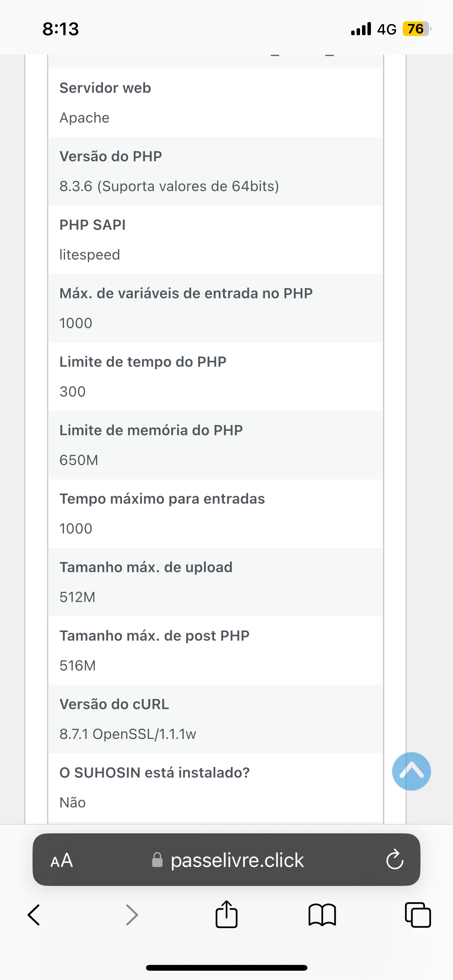Tap the battery indicator showing 76

[x=417, y=29]
